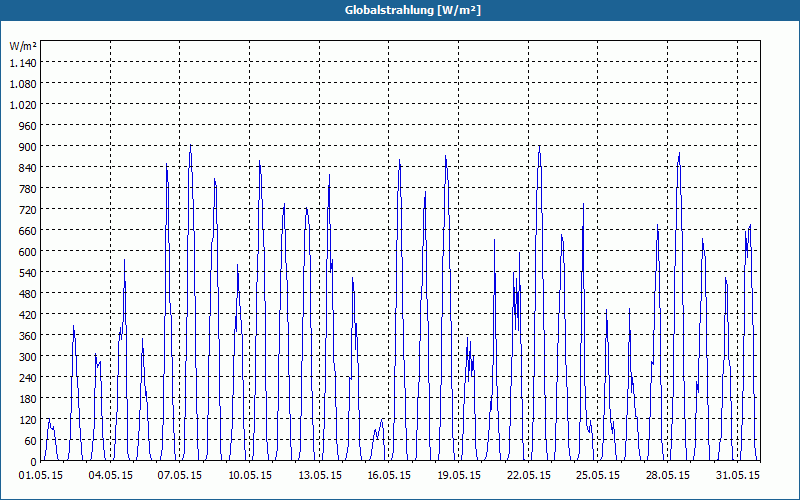The height and width of the screenshot is (500, 800).
Task: Click the 1.020 y-axis value
Action: pyautogui.click(x=23, y=105)
